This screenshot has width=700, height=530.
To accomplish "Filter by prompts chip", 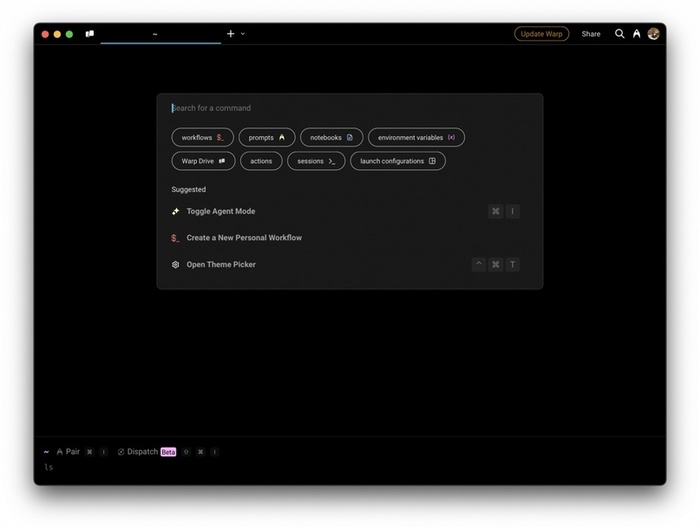I will tap(266, 137).
